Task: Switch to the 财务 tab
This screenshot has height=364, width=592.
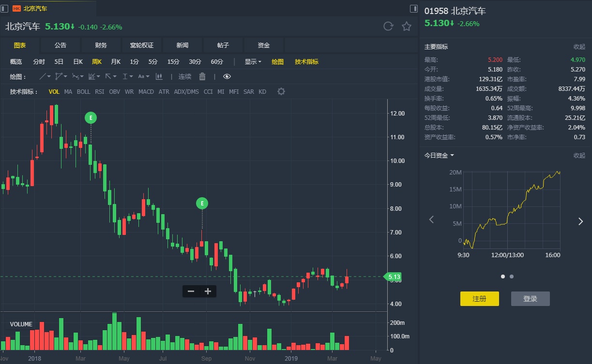Action: coord(101,45)
